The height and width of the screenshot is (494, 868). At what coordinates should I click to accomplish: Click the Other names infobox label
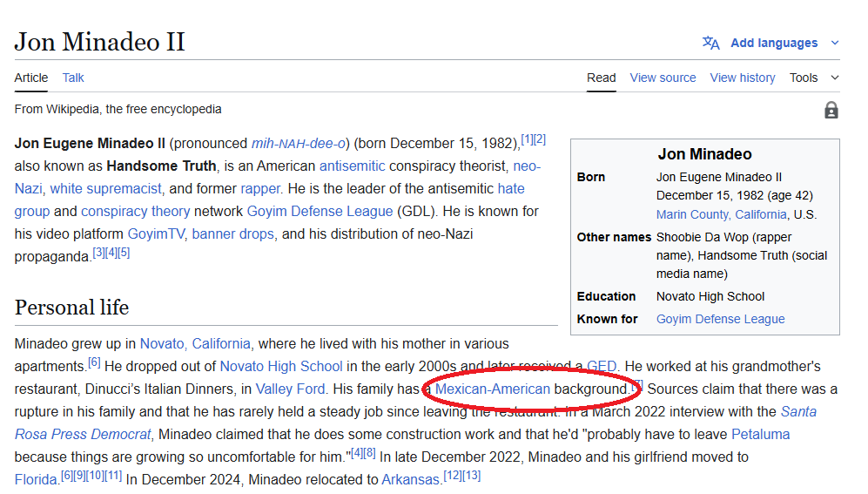click(x=614, y=237)
